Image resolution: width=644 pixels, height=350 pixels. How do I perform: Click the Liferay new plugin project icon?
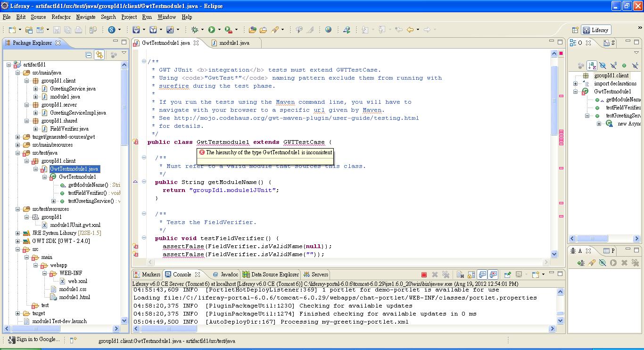153,30
